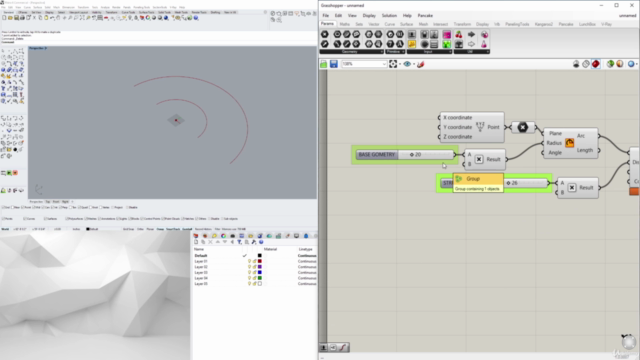Open the Grasshopper Display menu
The image size is (640, 360).
pos(369,16)
